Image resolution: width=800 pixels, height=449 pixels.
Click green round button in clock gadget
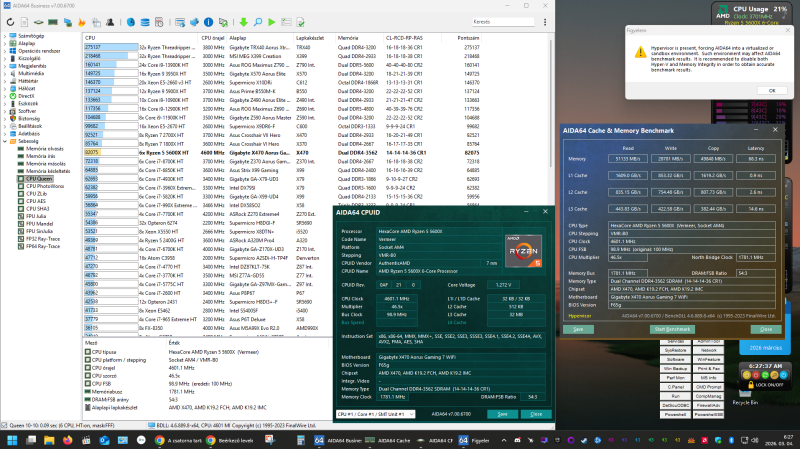(765, 375)
